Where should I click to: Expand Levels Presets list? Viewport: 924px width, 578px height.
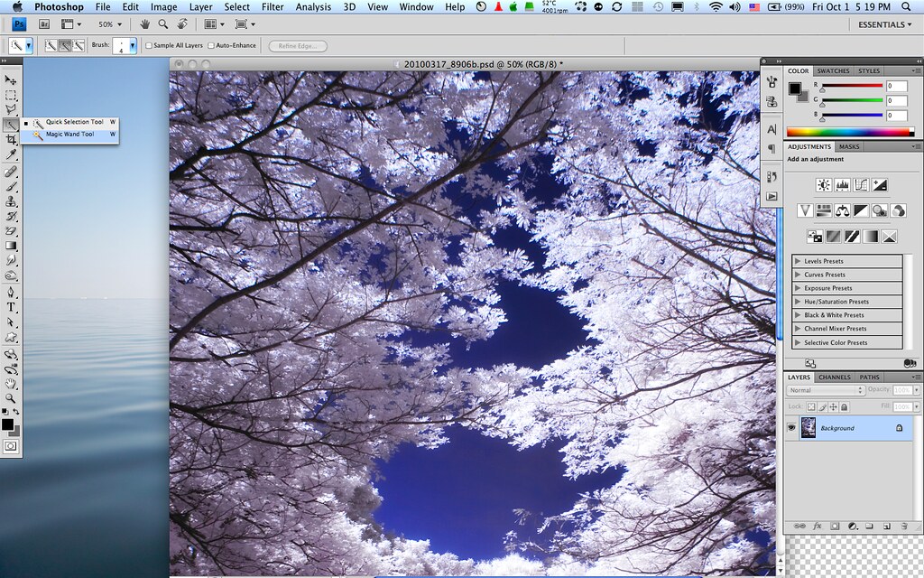coord(798,261)
